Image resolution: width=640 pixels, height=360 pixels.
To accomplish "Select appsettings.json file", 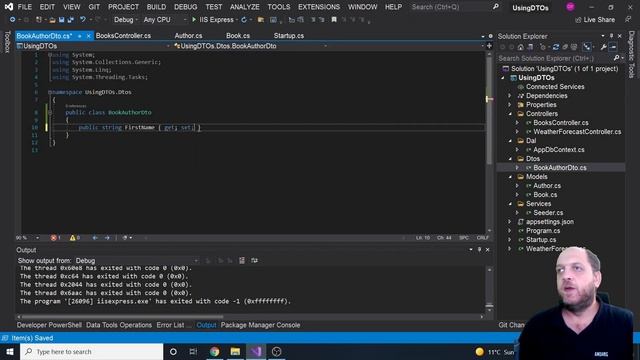I will pos(549,222).
